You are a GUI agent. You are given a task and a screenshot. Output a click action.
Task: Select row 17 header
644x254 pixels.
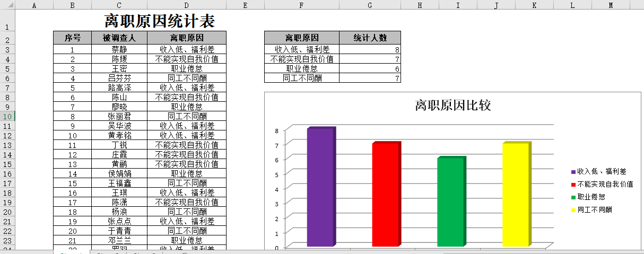click(7, 183)
